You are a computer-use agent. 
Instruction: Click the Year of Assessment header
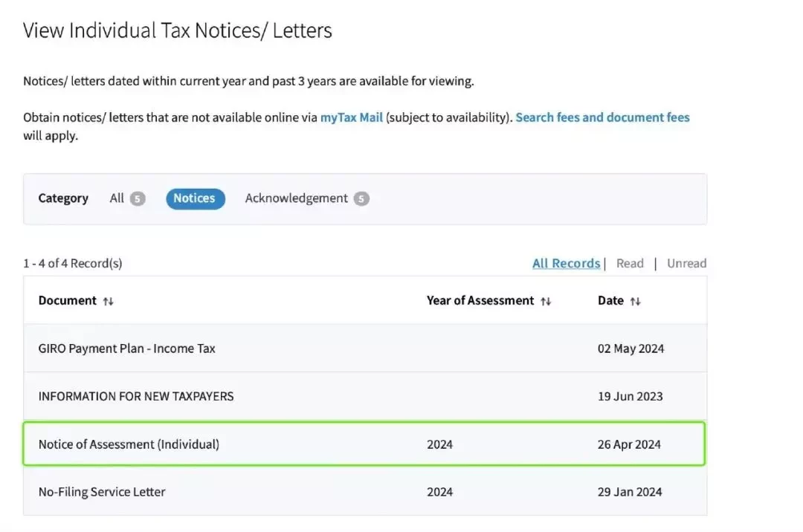click(x=480, y=300)
